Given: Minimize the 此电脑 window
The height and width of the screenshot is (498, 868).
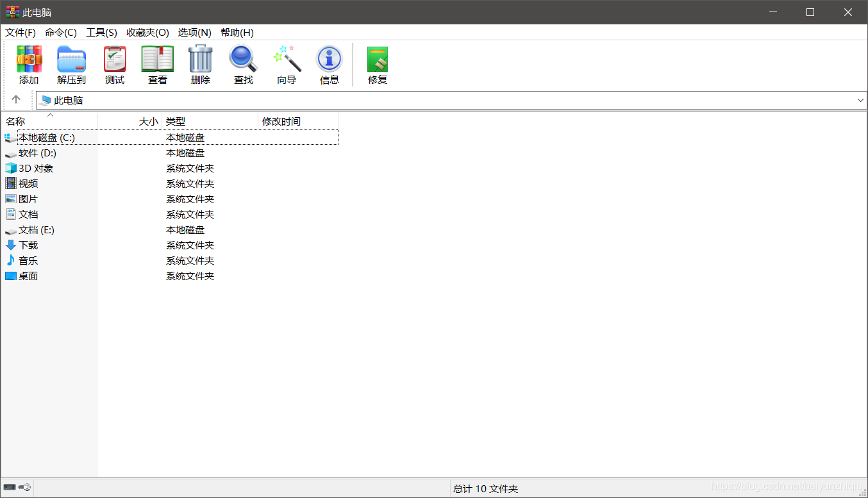Looking at the screenshot, I should (773, 12).
